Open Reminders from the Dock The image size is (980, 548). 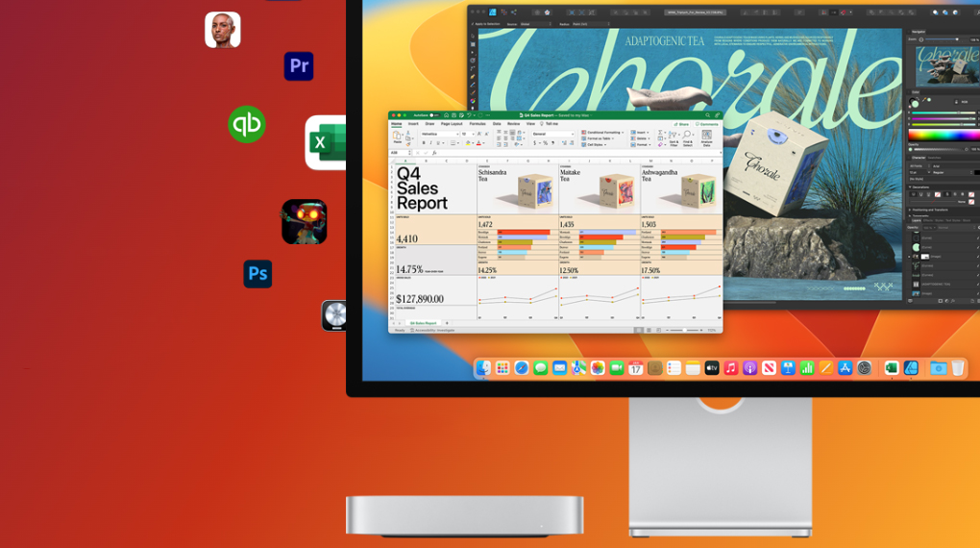[674, 368]
